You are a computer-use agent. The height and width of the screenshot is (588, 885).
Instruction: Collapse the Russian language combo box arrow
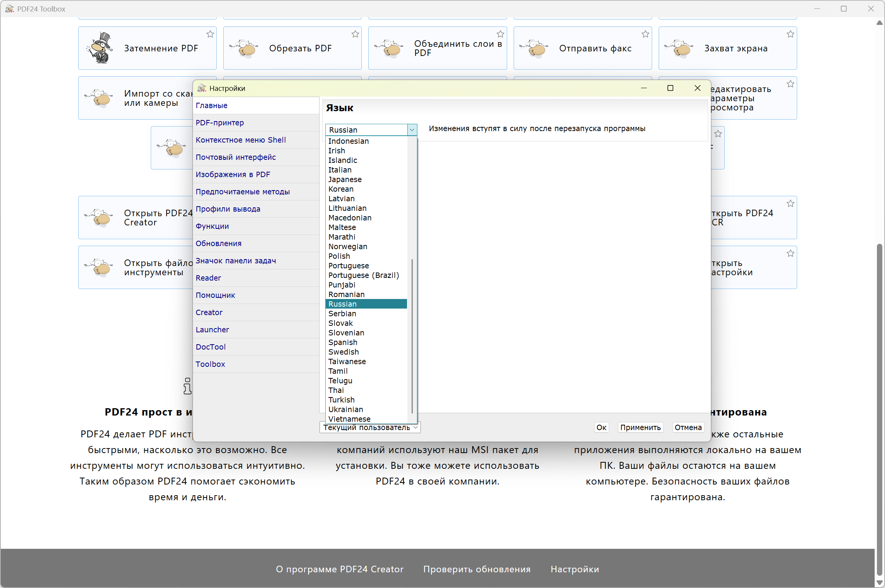[412, 130]
